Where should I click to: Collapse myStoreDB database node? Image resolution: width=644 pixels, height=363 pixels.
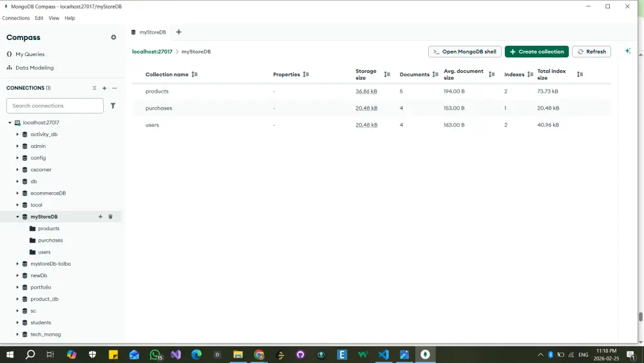click(x=17, y=217)
